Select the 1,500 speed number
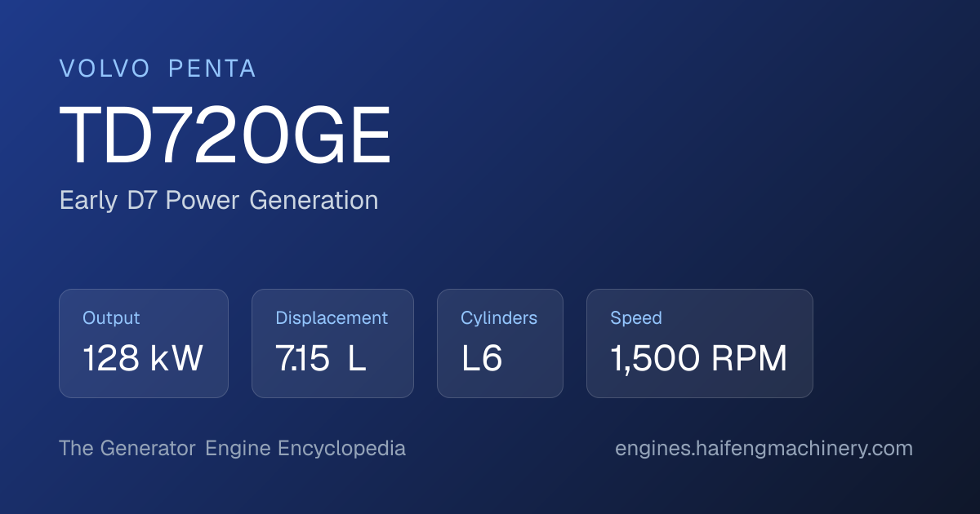The width and height of the screenshot is (980, 514). tap(655, 359)
